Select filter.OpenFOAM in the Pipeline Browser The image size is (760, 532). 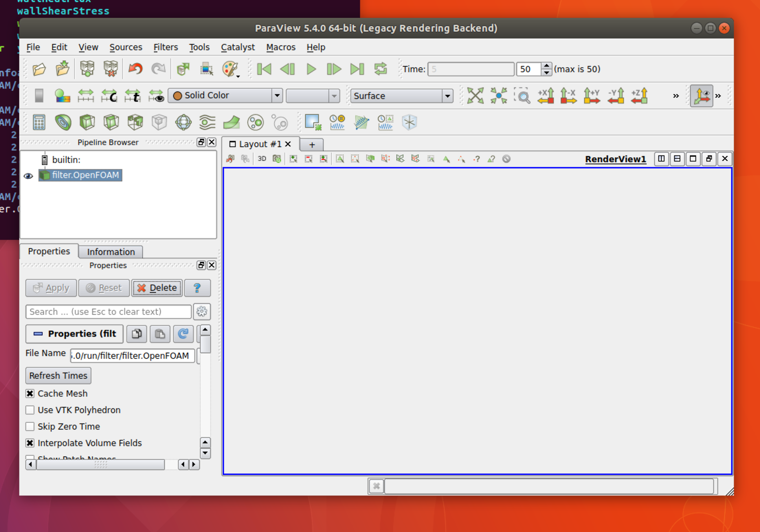pos(80,175)
